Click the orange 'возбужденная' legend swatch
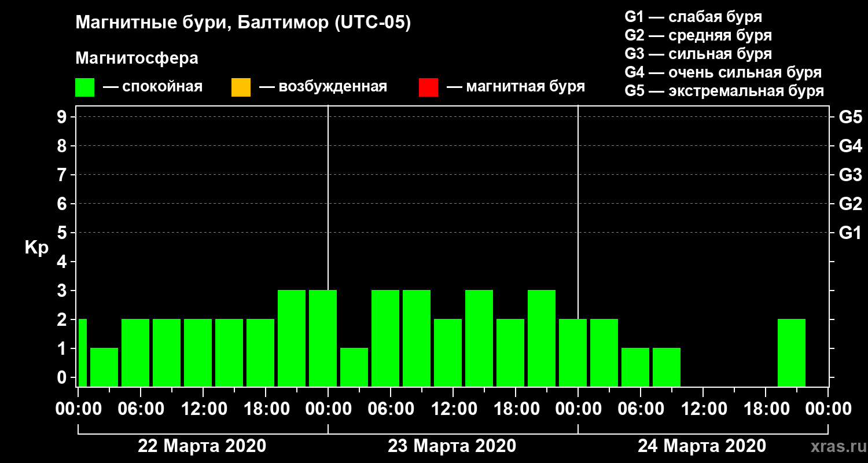This screenshot has height=463, width=868. click(x=241, y=87)
